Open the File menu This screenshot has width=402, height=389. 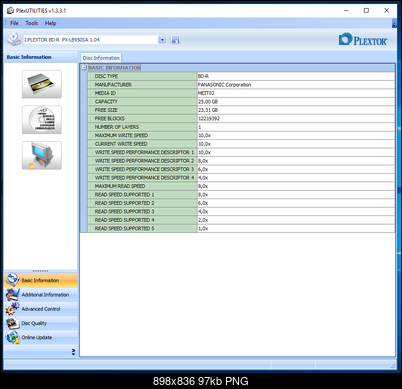click(x=14, y=23)
